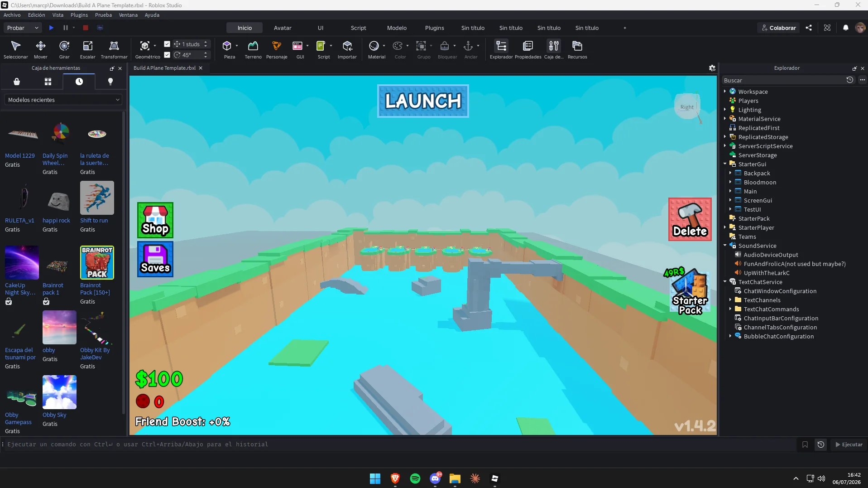The height and width of the screenshot is (488, 868).
Task: Expand the TextChannels folder
Action: (730, 300)
